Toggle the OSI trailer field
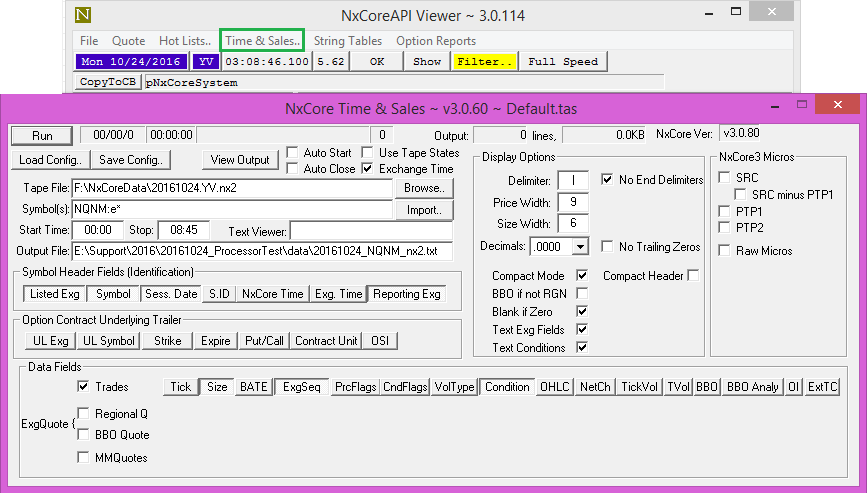867x493 pixels. point(380,341)
